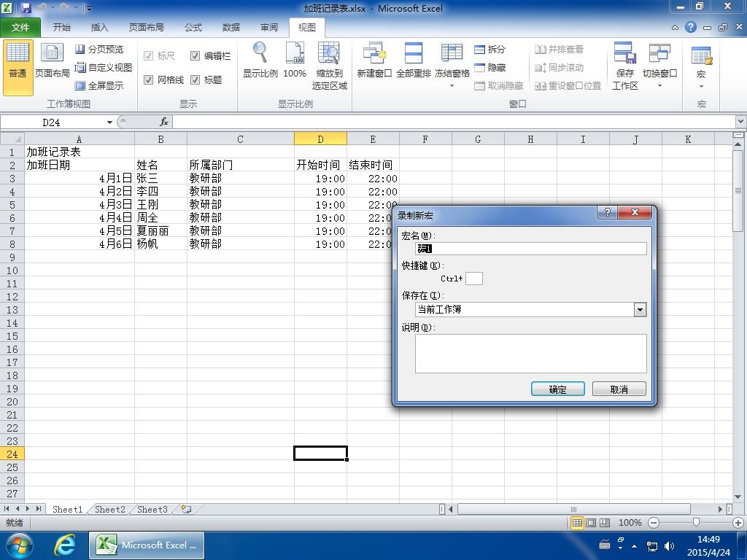
Task: Open the 页面布局 Page Layout ribbon tab
Action: 146,27
